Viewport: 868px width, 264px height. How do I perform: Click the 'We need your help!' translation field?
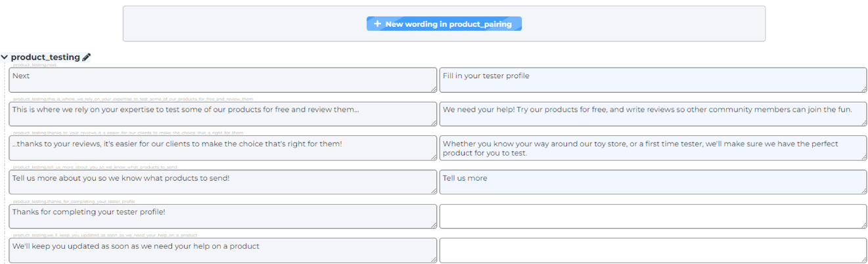coord(652,114)
